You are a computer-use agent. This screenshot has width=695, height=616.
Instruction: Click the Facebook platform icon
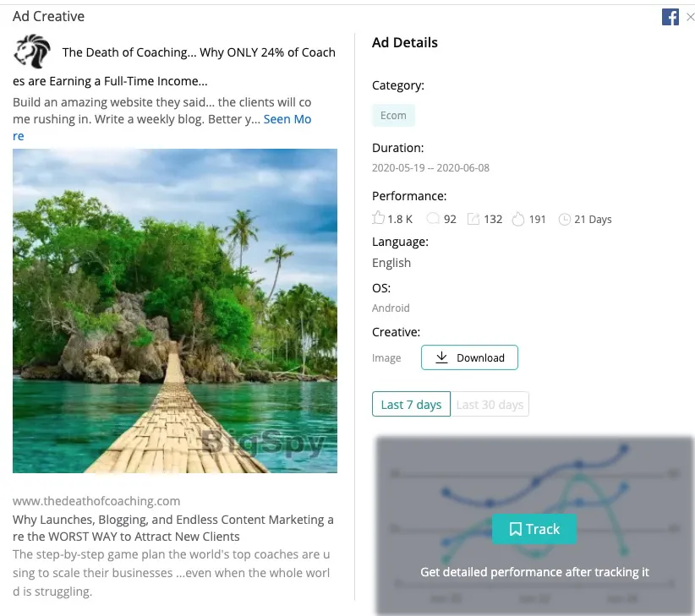tap(670, 17)
